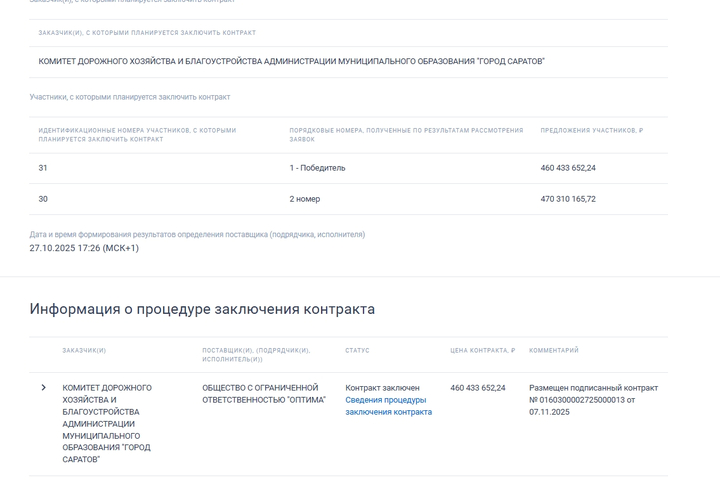The image size is (720, 480).
Task: Select the signed contract comment text
Action: click(593, 400)
